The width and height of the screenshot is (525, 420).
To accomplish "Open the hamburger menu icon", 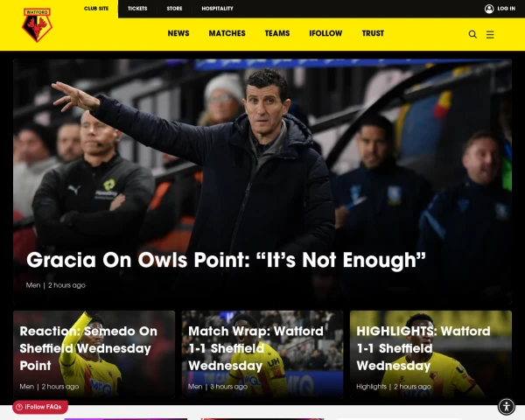I will pyautogui.click(x=490, y=34).
